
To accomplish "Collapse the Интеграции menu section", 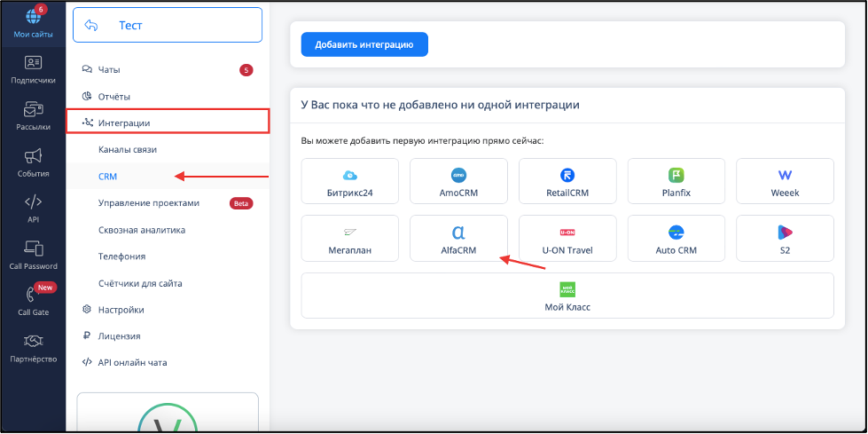I will pyautogui.click(x=168, y=122).
